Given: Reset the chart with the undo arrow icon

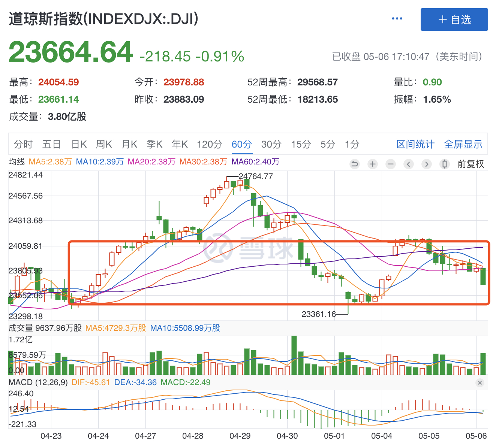Looking at the screenshot, I should (355, 164).
